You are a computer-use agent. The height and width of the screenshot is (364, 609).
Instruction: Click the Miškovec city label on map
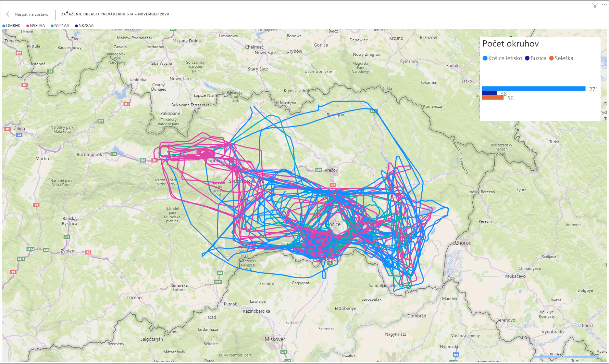pyautogui.click(x=275, y=339)
